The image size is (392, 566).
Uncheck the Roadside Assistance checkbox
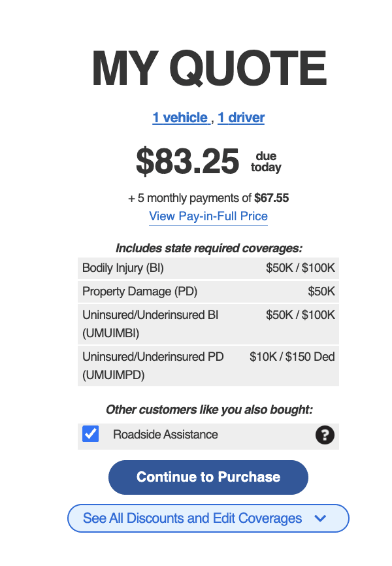coord(91,434)
